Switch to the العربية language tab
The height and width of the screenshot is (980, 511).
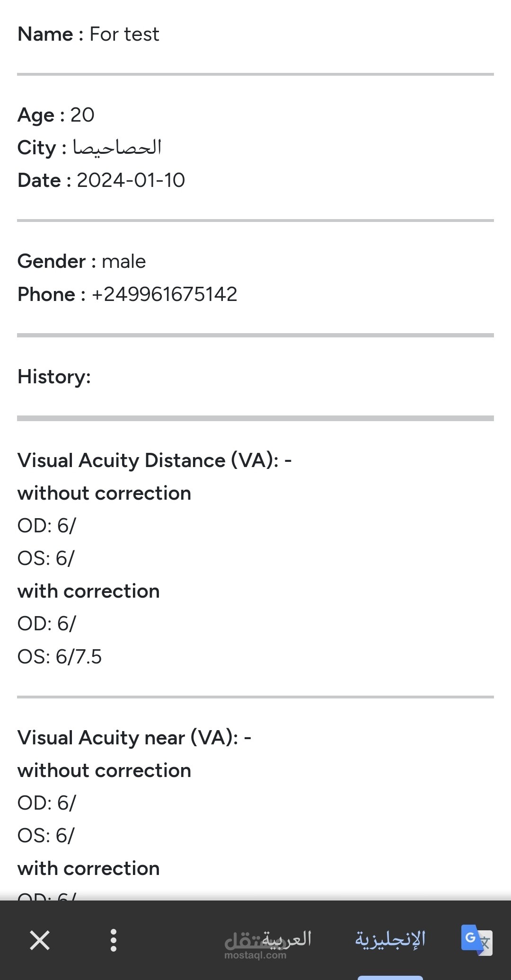(287, 939)
